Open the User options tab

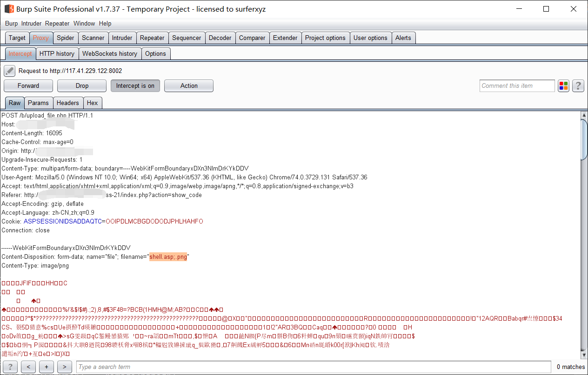[370, 38]
